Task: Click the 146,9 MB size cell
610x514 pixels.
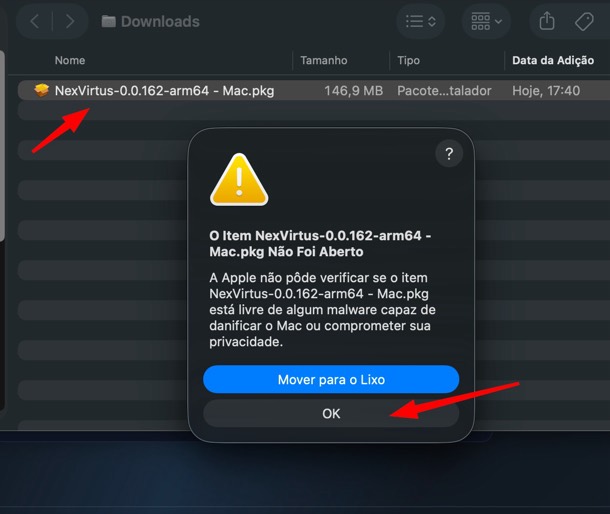Action: 354,91
